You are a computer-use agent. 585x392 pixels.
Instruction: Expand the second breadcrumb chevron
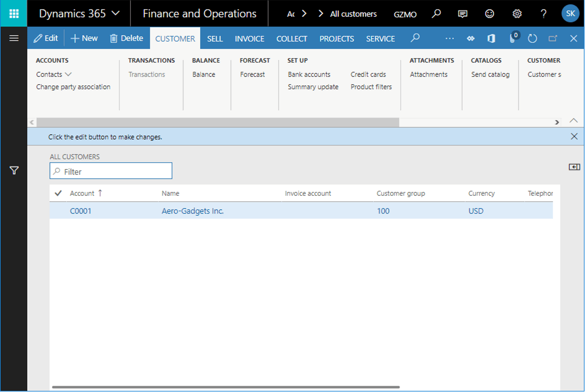(x=320, y=14)
